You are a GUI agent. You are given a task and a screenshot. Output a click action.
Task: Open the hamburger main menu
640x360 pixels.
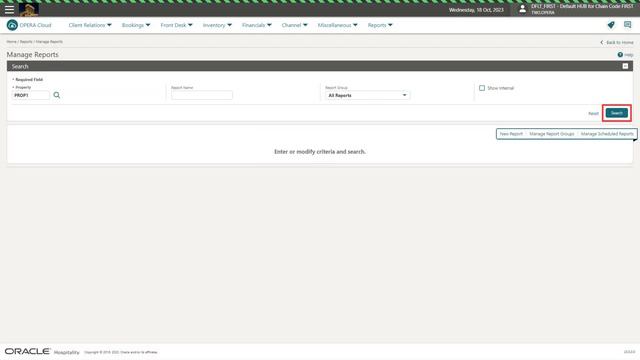pos(9,9)
